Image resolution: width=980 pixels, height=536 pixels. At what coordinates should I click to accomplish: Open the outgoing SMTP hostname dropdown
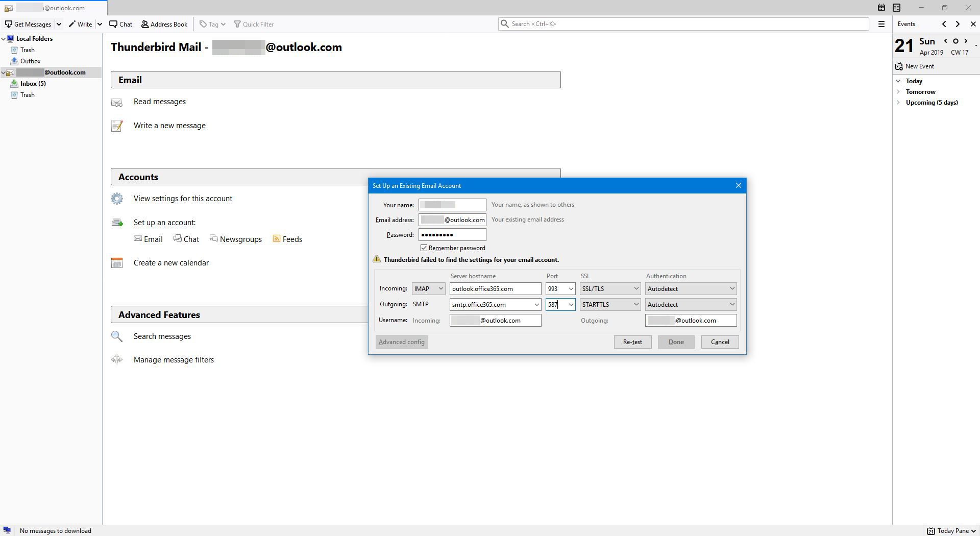coord(536,305)
